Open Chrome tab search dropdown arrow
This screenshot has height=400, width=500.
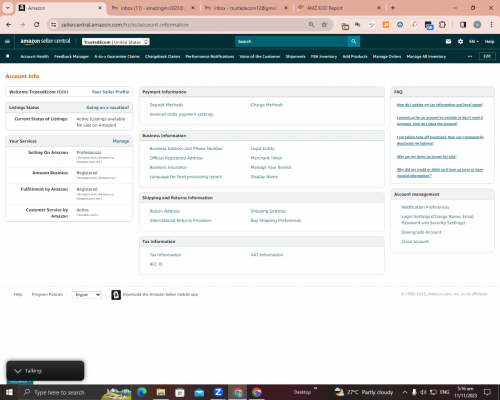pyautogui.click(x=7, y=8)
